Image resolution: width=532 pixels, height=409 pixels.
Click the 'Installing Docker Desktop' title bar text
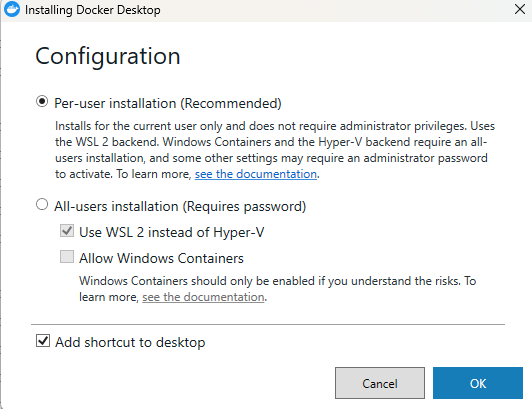tap(93, 10)
